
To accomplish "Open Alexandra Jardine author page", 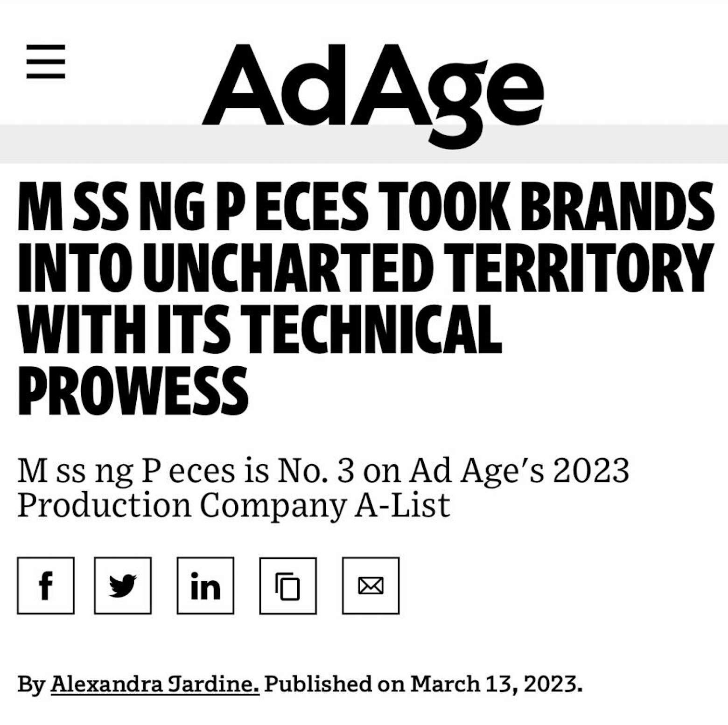I will (154, 684).
